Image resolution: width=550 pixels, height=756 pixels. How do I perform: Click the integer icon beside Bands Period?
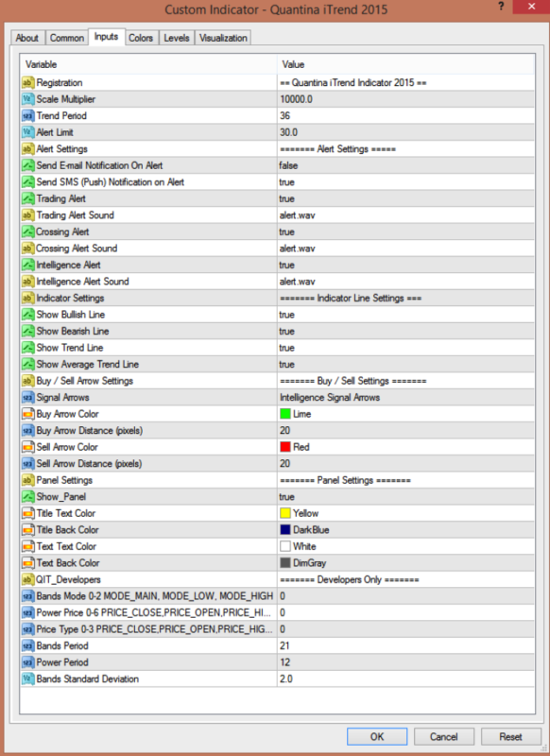(28, 646)
